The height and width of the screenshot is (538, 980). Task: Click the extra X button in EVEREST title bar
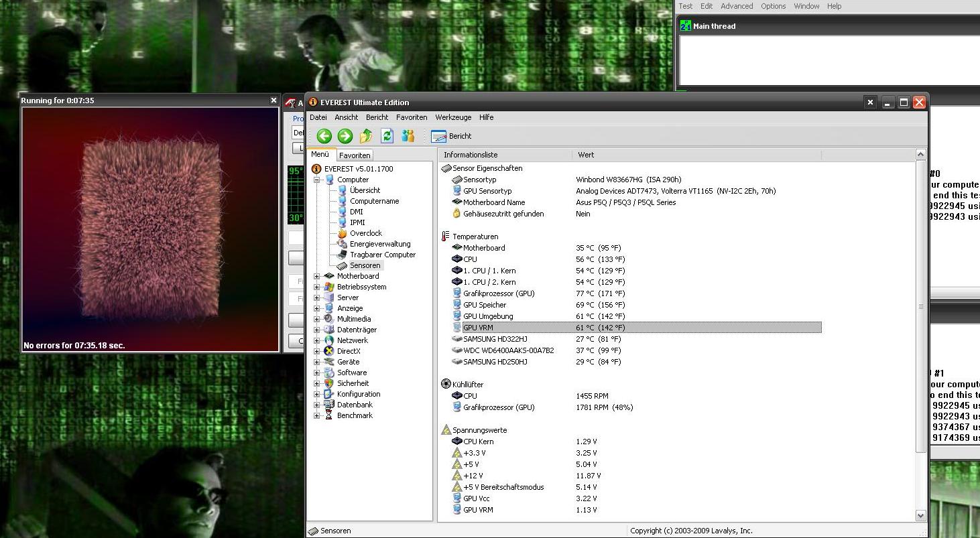[x=870, y=103]
